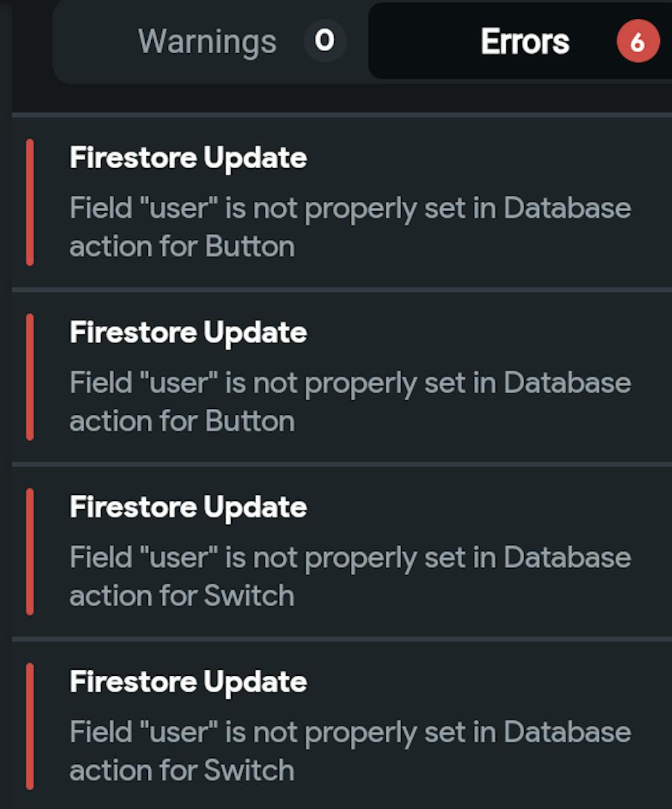Click the first Switch error's description text

349,577
